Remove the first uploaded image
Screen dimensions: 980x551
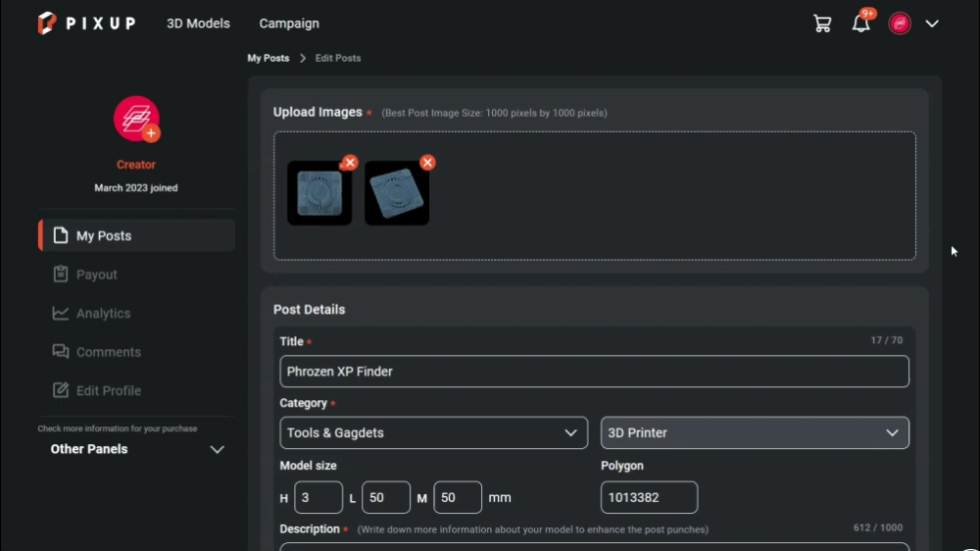[x=350, y=163]
